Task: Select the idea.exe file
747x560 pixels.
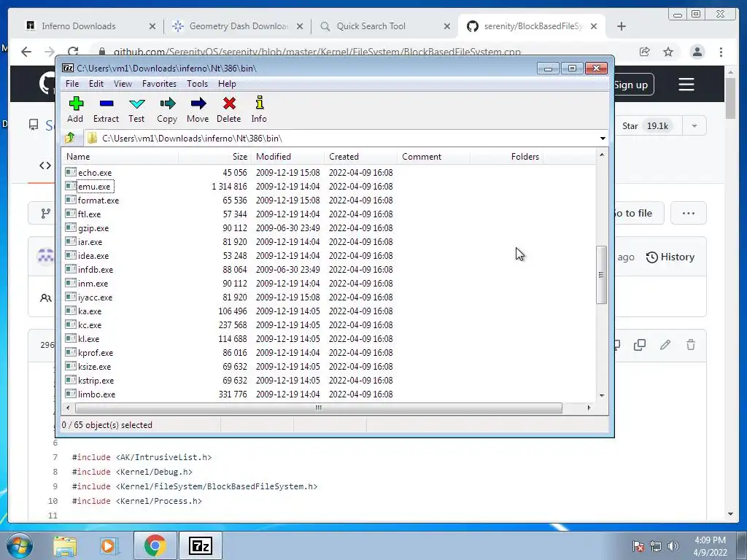Action: pyautogui.click(x=93, y=256)
